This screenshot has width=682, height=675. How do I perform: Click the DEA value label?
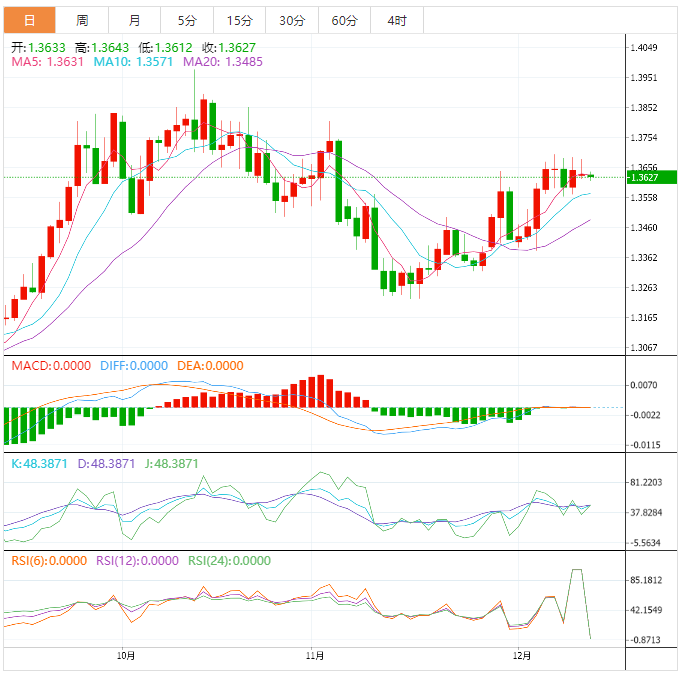point(210,366)
